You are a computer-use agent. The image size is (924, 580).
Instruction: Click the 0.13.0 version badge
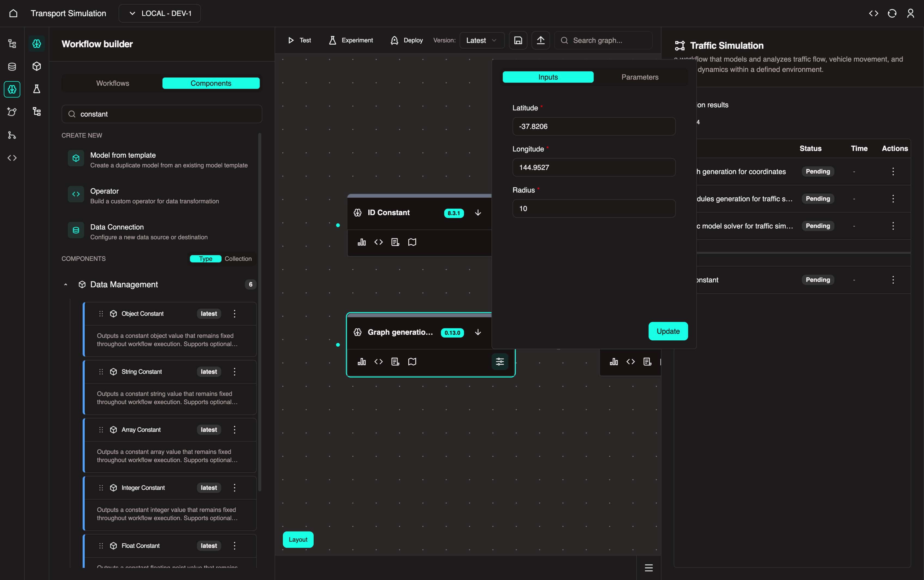click(x=452, y=332)
